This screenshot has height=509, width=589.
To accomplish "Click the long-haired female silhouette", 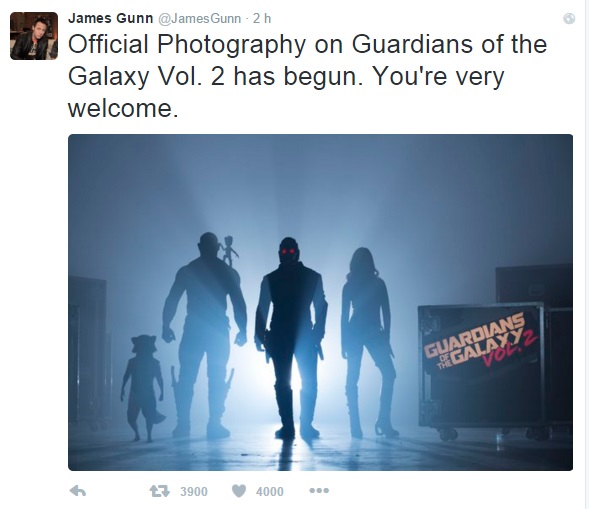I will (369, 342).
